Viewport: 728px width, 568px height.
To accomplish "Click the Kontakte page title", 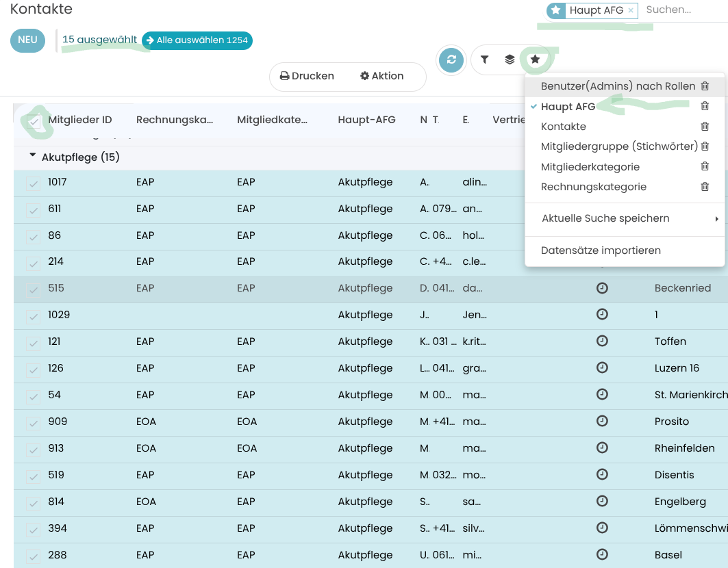I will coord(41,9).
